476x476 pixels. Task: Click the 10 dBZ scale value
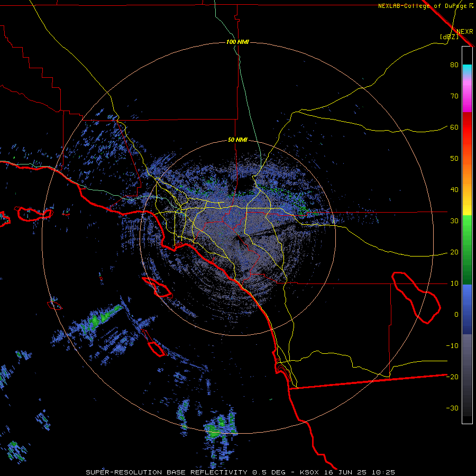point(454,283)
